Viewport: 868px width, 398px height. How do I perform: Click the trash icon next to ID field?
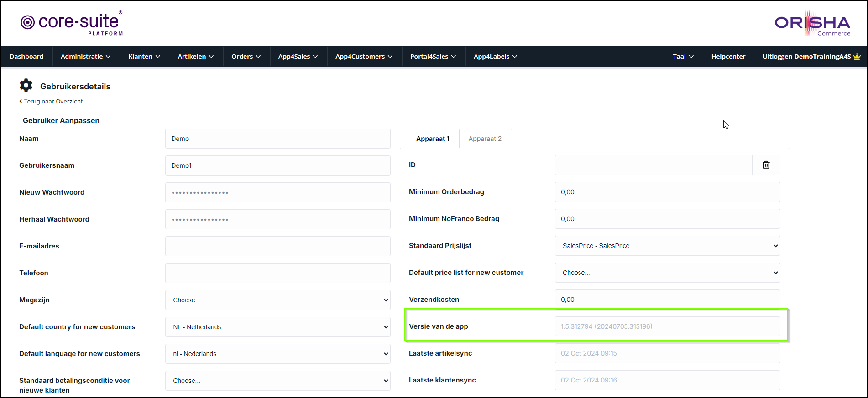tap(766, 165)
